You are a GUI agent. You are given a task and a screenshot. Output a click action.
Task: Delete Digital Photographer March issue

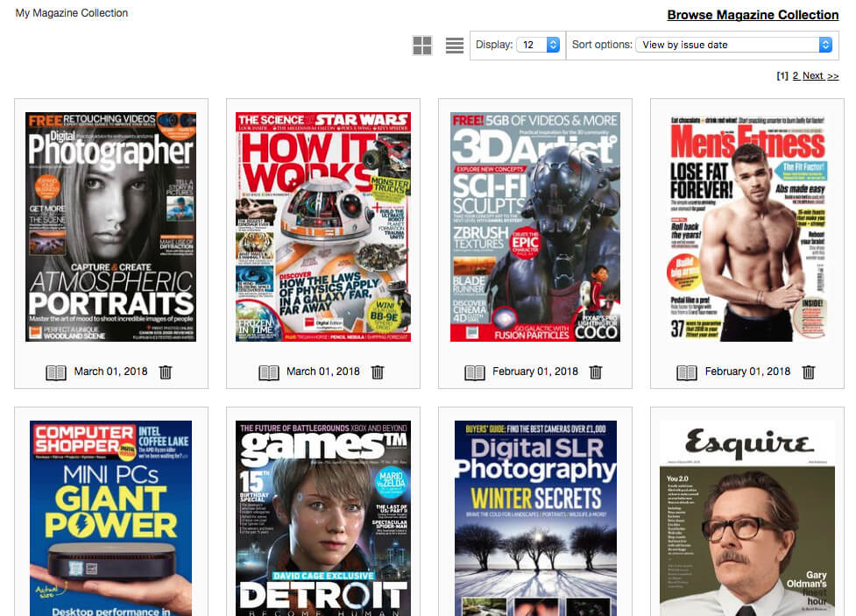pos(165,372)
